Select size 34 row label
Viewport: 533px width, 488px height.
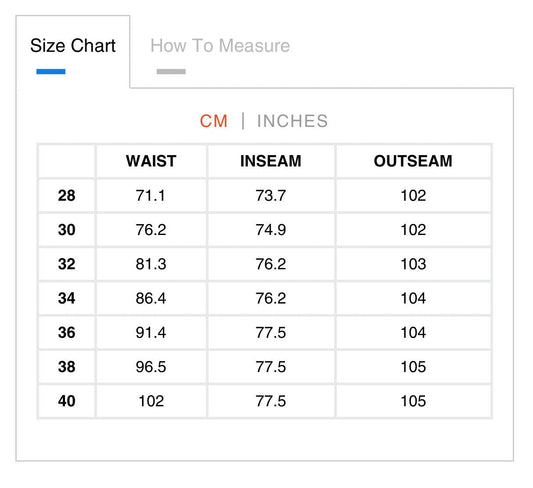(x=67, y=298)
